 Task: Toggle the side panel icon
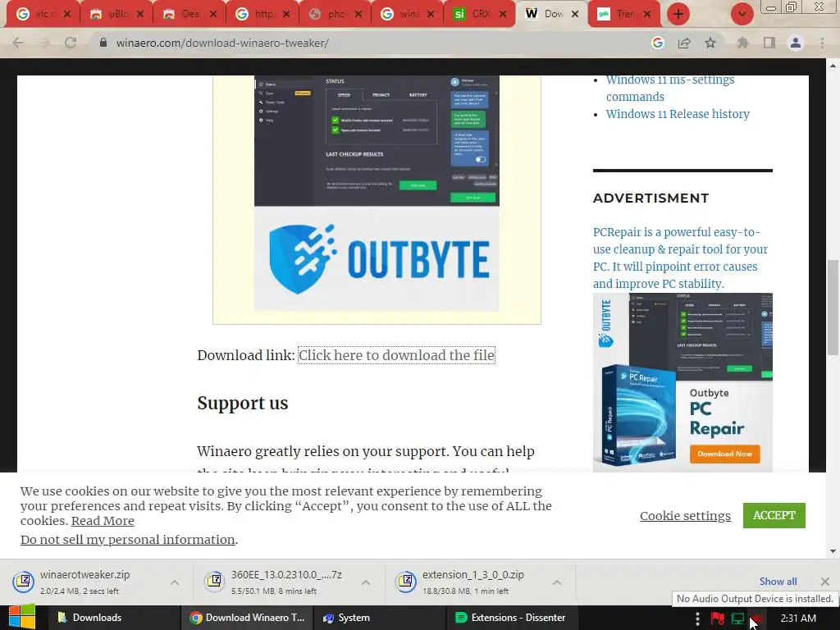coord(769,43)
